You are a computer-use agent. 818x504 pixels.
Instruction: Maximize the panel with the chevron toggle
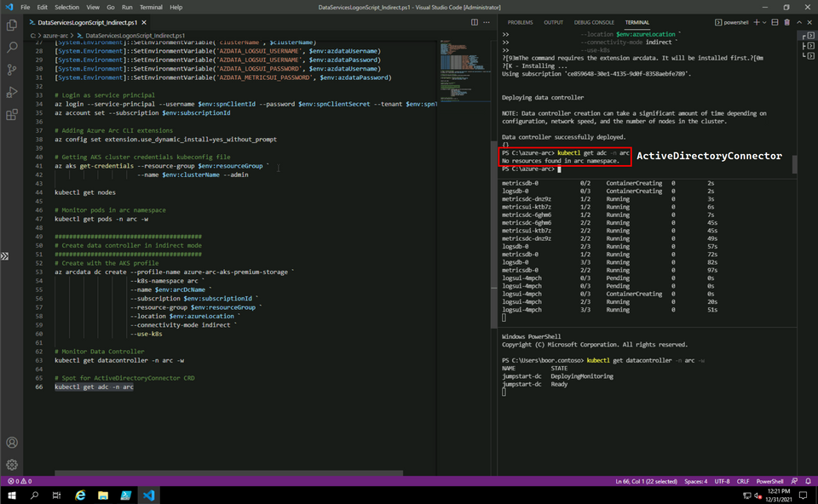point(799,22)
